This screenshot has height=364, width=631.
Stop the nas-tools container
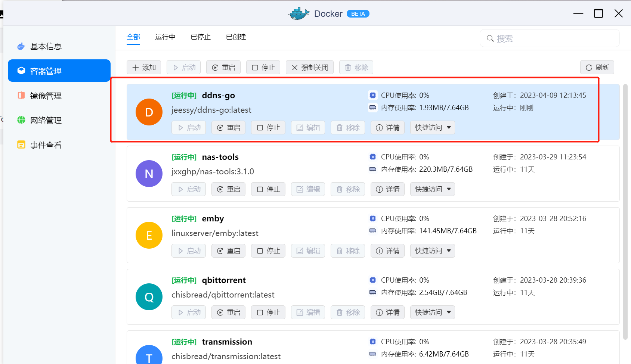268,189
